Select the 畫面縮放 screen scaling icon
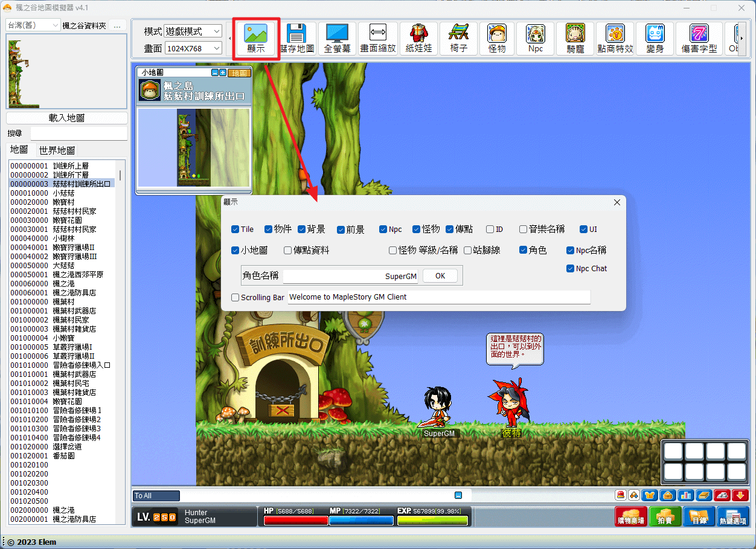Viewport: 756px width, 549px height. pyautogui.click(x=378, y=39)
